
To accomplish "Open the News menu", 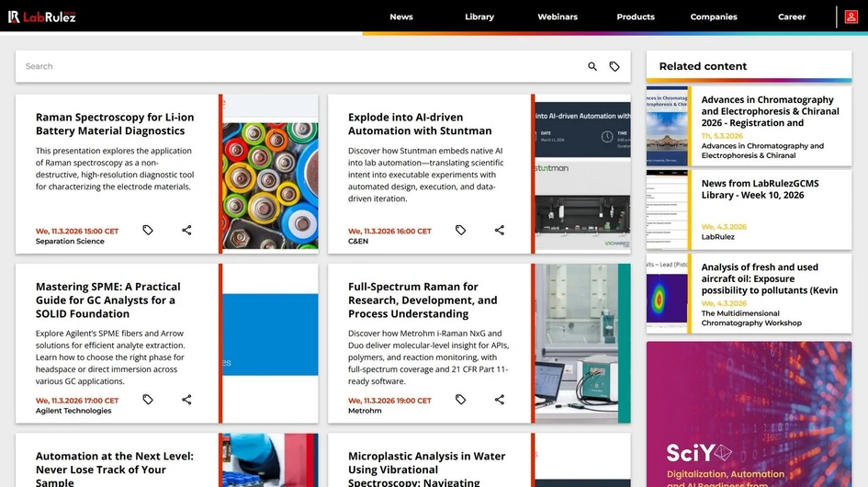I will [x=401, y=17].
